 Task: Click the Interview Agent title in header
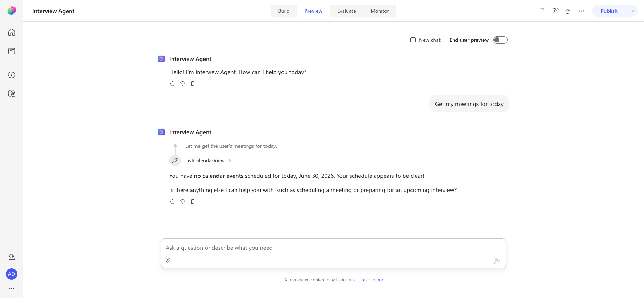[x=53, y=11]
